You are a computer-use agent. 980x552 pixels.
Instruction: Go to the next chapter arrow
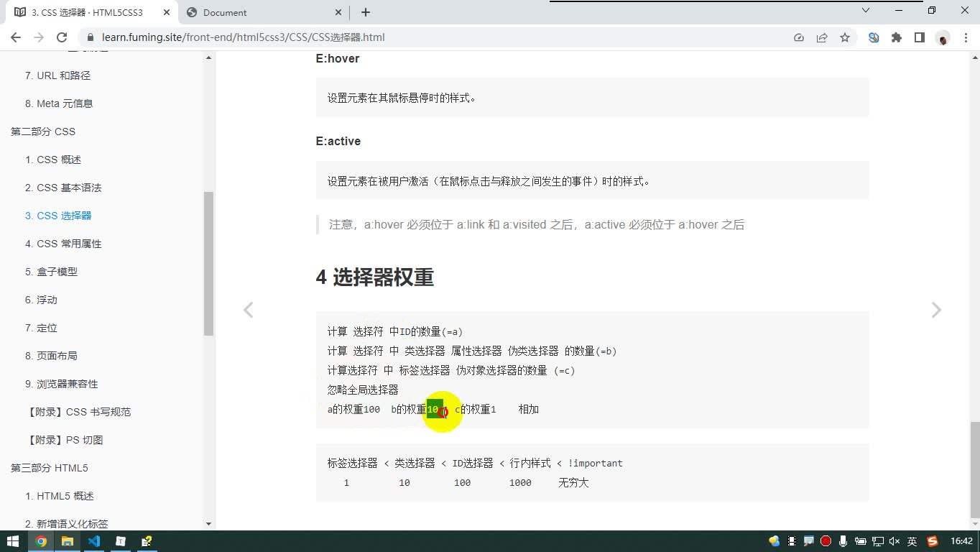click(936, 310)
